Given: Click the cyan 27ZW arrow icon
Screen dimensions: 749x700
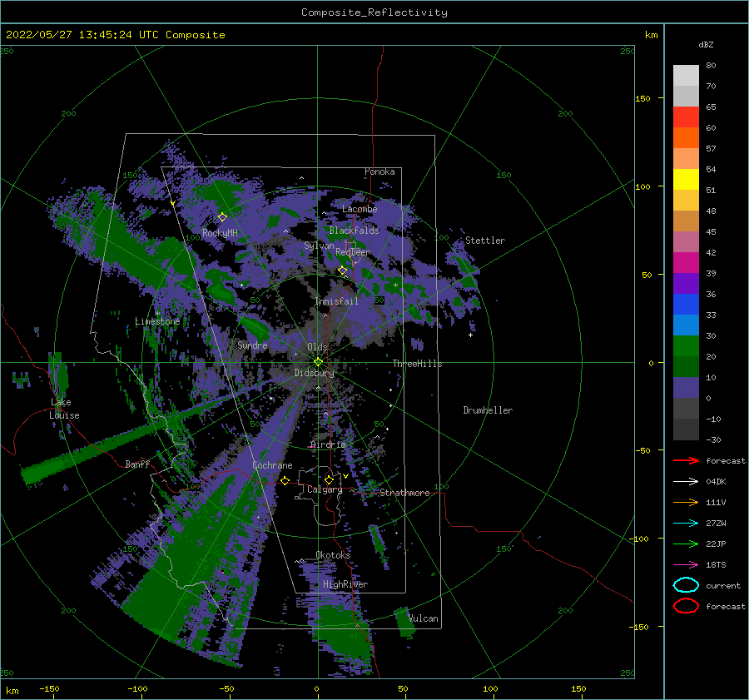Looking at the screenshot, I should [x=686, y=524].
